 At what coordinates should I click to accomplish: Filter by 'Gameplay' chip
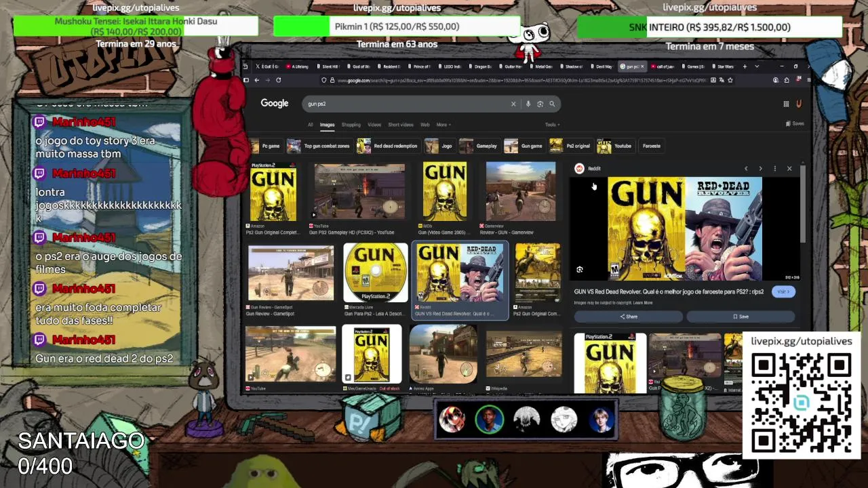pyautogui.click(x=480, y=146)
